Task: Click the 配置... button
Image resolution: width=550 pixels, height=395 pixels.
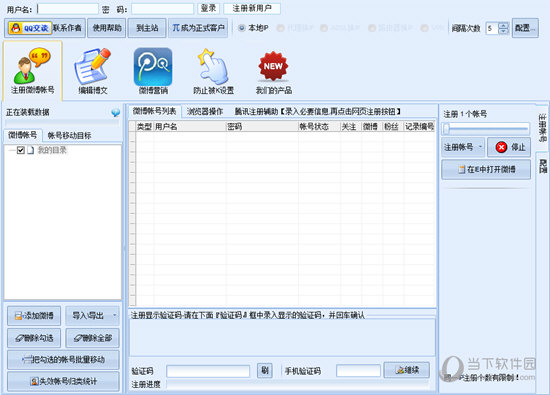Action: (x=525, y=28)
